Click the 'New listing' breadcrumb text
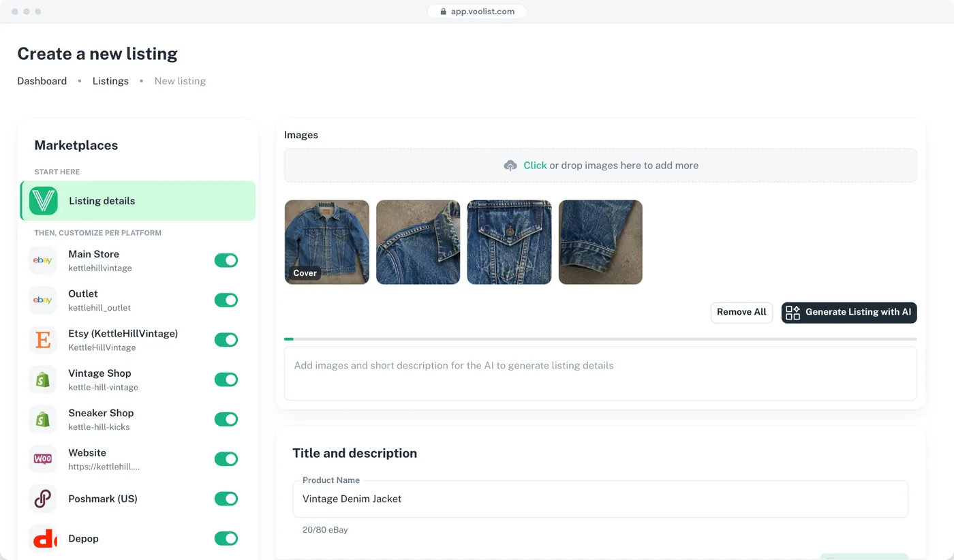 point(180,81)
